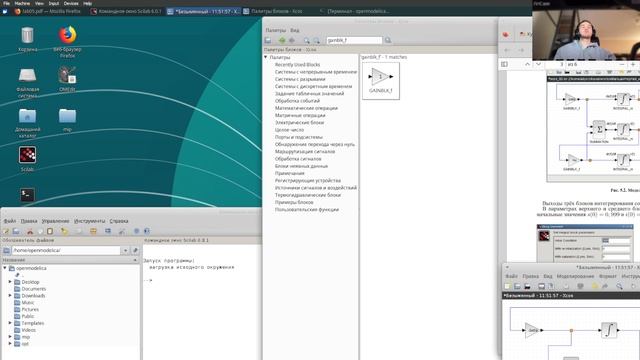Click the grey Previous arrow in the palette browser
The height and width of the screenshot is (360, 640).
pyautogui.click(x=292, y=40)
